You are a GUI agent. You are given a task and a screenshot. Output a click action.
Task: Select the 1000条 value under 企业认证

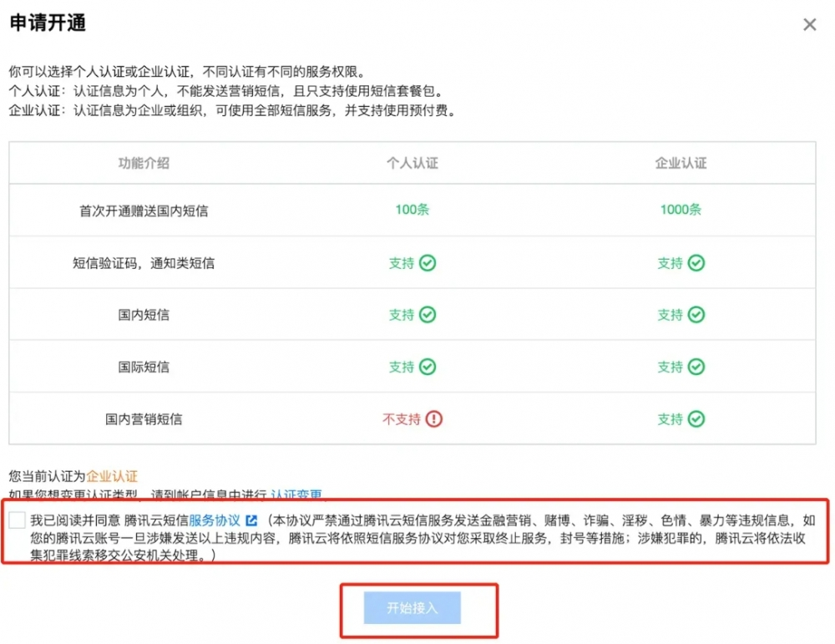(681, 210)
